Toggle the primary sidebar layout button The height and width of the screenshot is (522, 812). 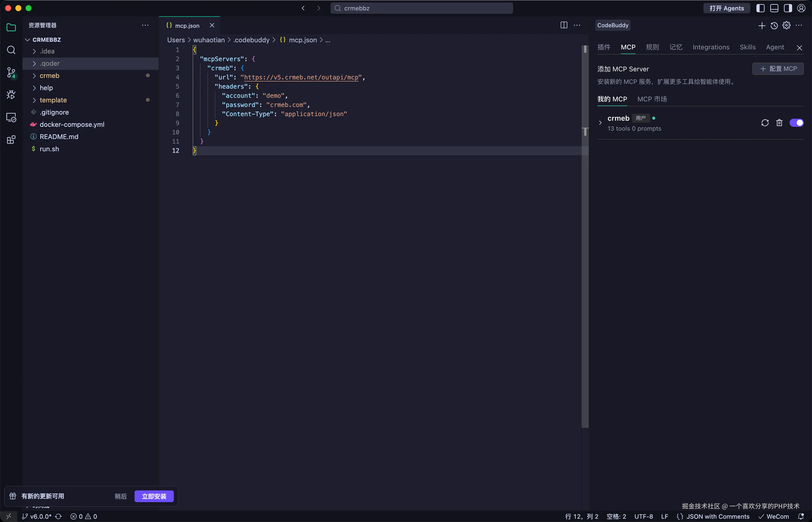[761, 8]
